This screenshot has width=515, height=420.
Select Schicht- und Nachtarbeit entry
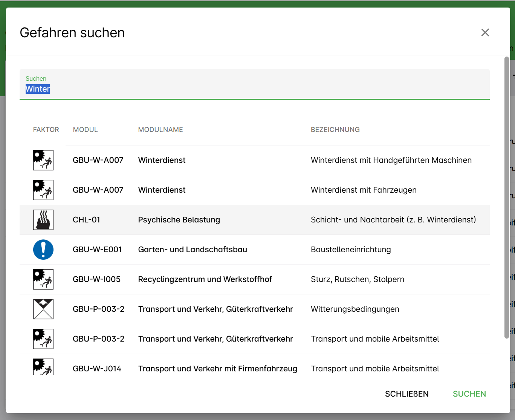(x=393, y=220)
